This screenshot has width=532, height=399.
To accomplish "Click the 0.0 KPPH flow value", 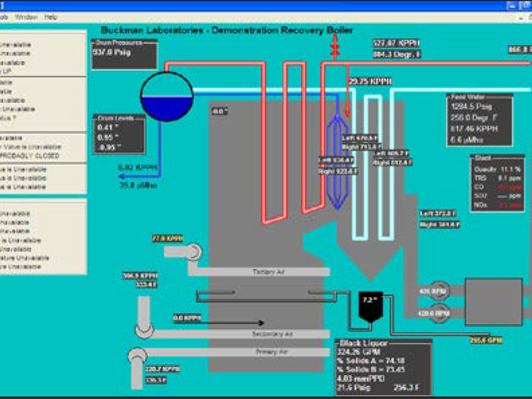I will (x=188, y=318).
